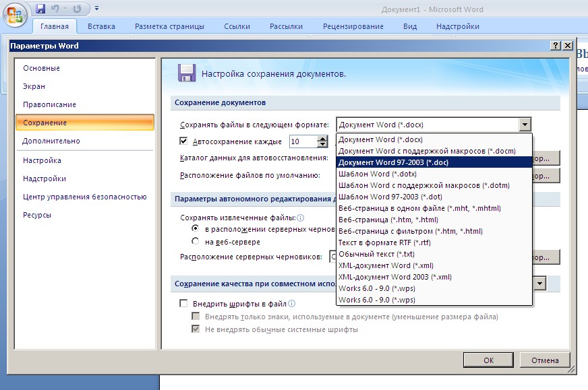
Task: Open the 'Вид' ribbon tab
Action: pos(410,26)
